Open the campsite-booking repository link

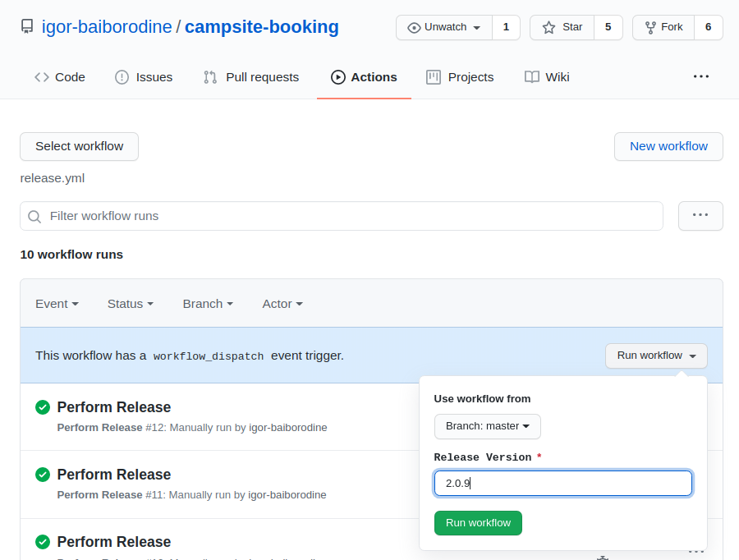(x=262, y=27)
